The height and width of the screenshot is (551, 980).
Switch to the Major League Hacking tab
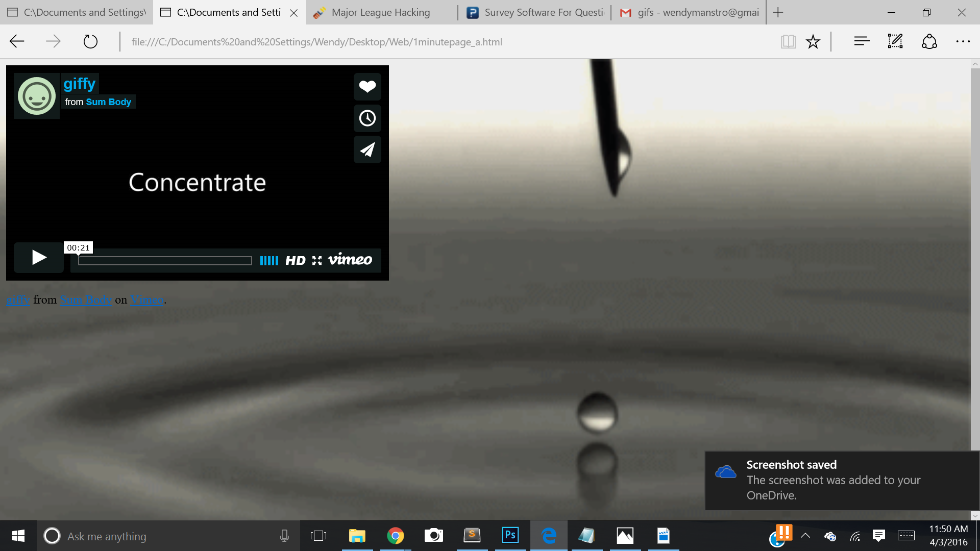click(381, 12)
